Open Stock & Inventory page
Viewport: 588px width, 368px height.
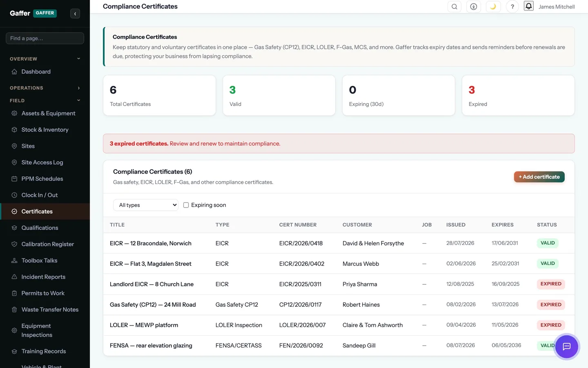click(45, 130)
